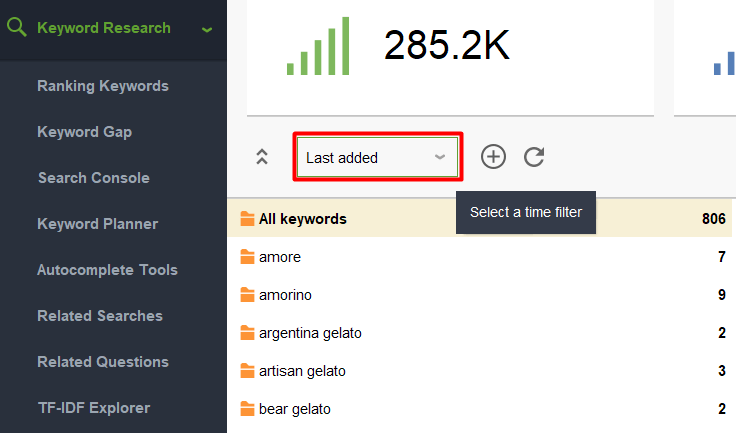The height and width of the screenshot is (433, 736).
Task: Click the amore folder icon
Action: coord(247,256)
